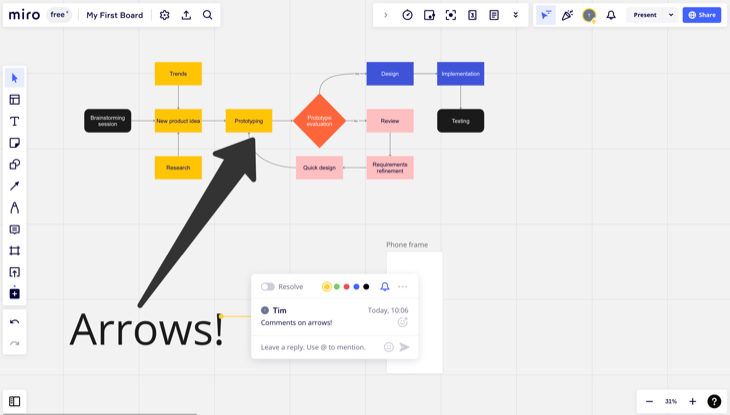730x415 pixels.
Task: Open comment's three-dot more options
Action: 403,287
